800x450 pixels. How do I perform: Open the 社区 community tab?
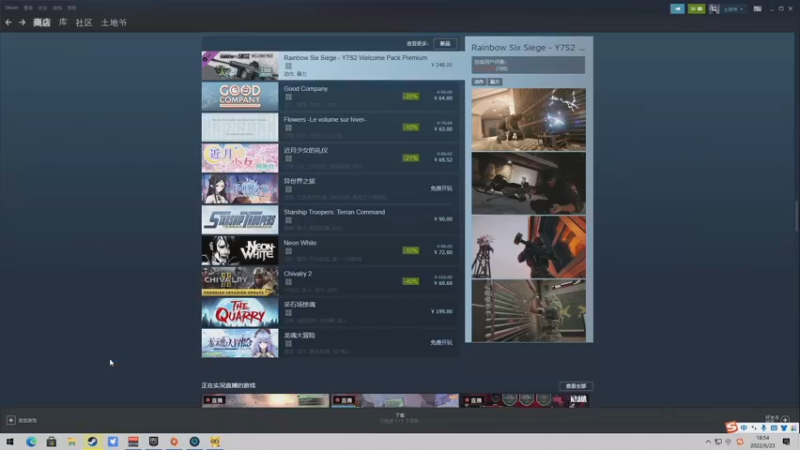(x=84, y=22)
